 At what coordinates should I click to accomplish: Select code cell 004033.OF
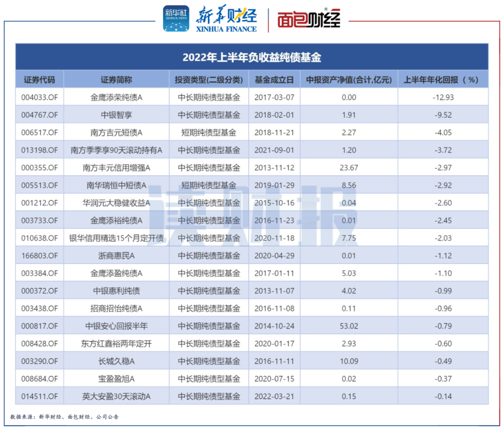[x=40, y=97]
